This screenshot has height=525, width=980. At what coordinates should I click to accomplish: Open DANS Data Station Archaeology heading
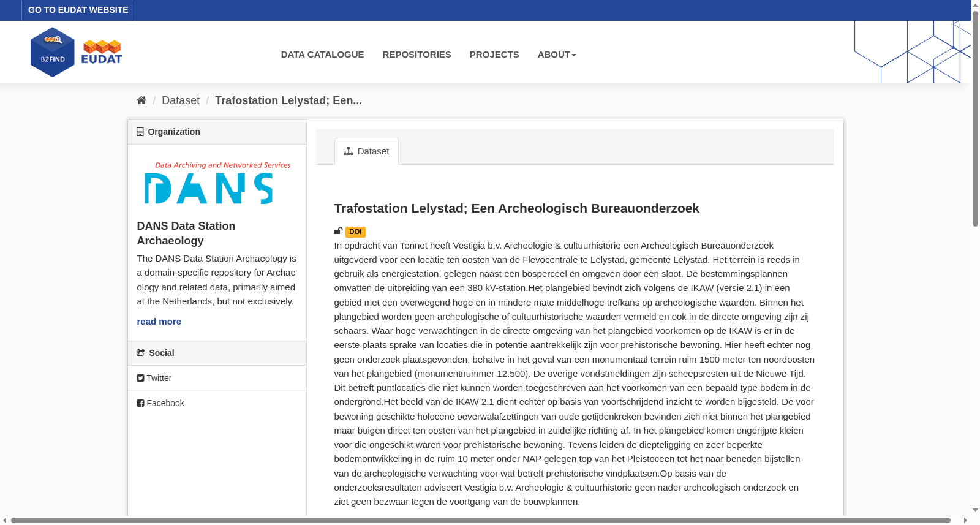186,233
